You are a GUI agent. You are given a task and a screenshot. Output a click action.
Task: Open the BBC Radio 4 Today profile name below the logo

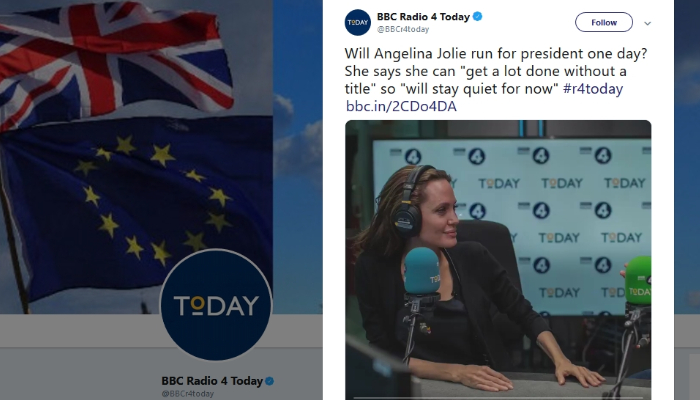click(212, 381)
